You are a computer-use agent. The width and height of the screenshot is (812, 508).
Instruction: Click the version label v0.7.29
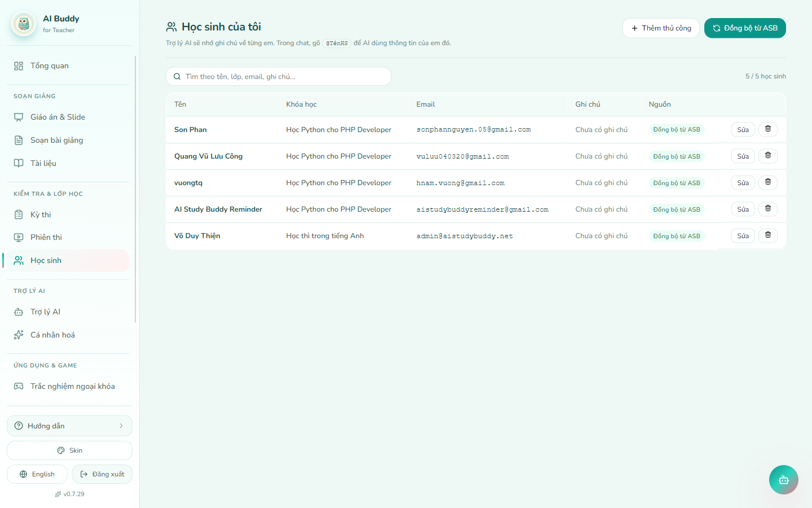(69, 494)
